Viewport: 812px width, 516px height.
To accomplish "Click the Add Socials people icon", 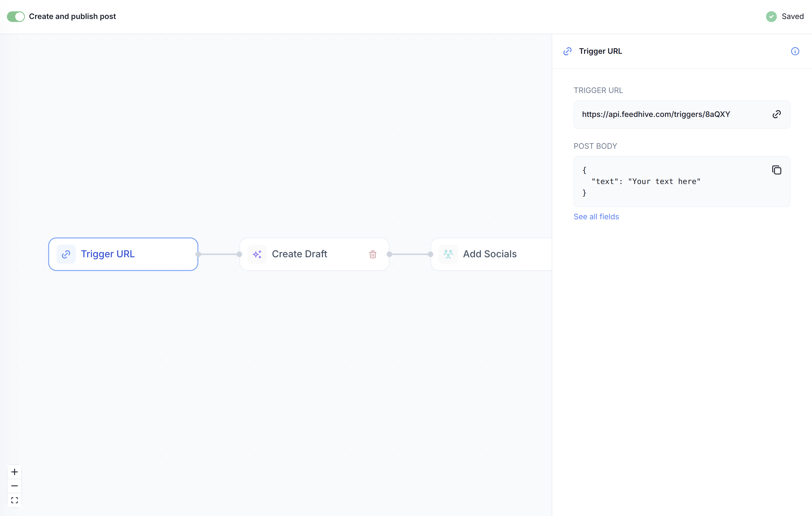I will pyautogui.click(x=448, y=255).
